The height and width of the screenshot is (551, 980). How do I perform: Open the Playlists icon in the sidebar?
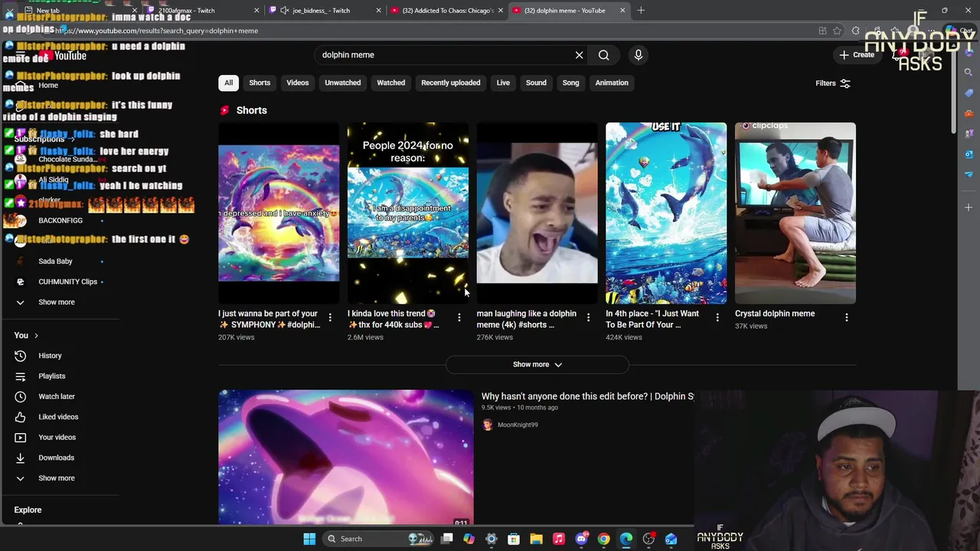click(21, 376)
